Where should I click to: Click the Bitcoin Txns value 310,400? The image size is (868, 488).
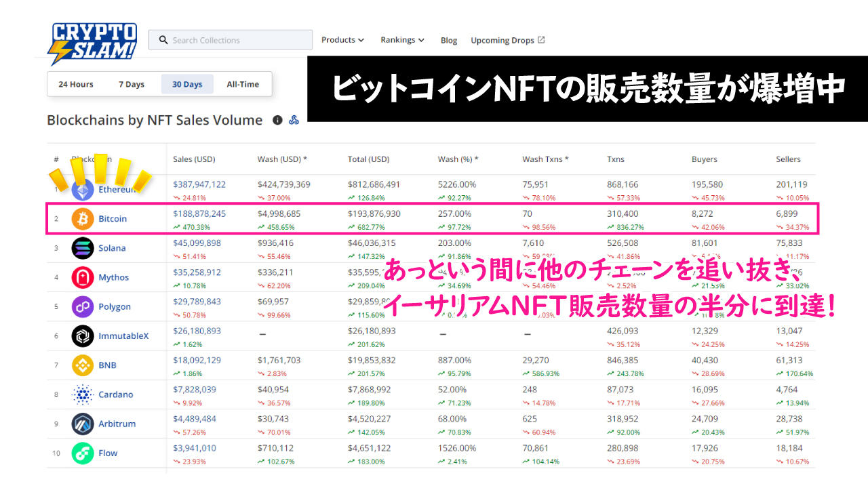pos(623,213)
